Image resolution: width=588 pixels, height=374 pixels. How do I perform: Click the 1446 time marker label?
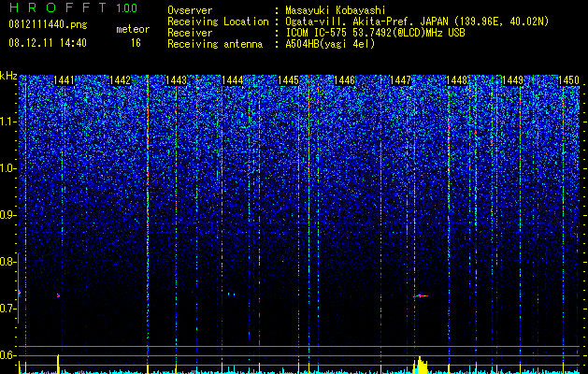344,80
